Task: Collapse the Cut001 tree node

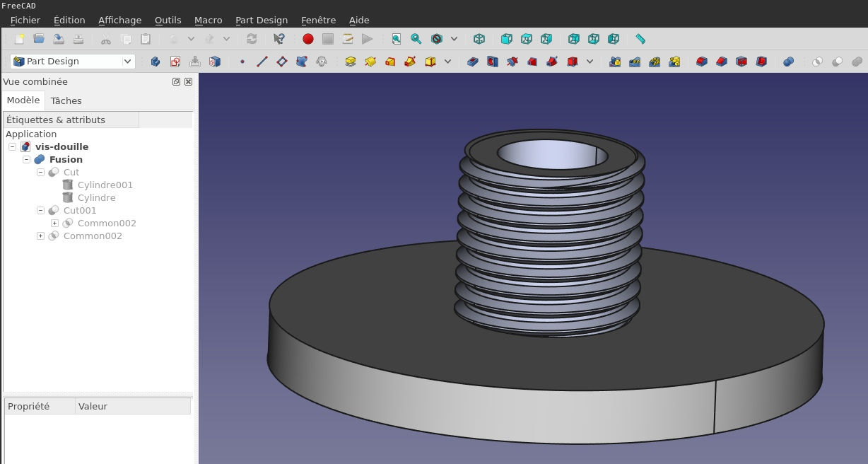Action: [40, 210]
